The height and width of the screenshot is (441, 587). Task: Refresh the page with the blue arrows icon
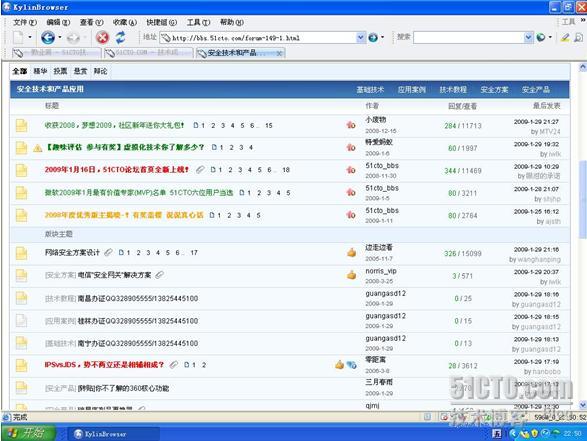120,37
